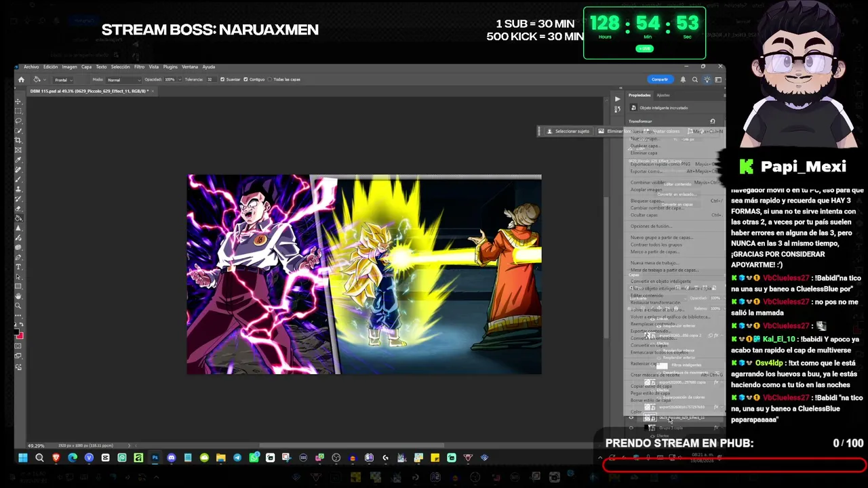The width and height of the screenshot is (868, 488).
Task: Click the Compartir button
Action: (660, 79)
